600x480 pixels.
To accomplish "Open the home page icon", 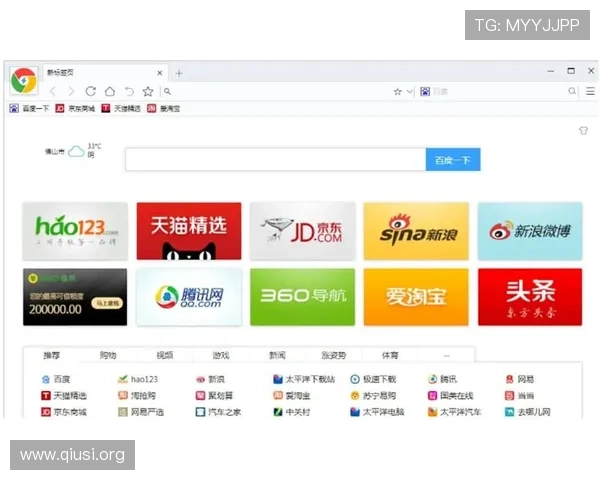I will click(110, 91).
